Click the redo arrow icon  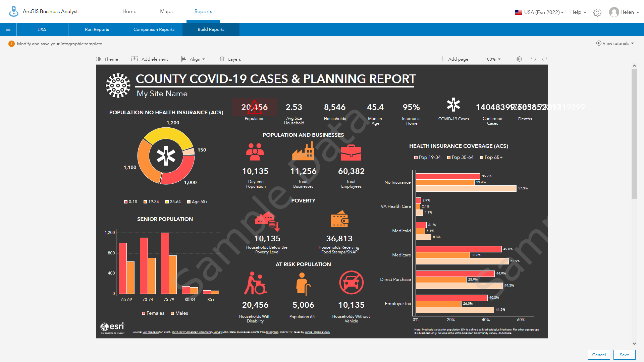click(545, 59)
